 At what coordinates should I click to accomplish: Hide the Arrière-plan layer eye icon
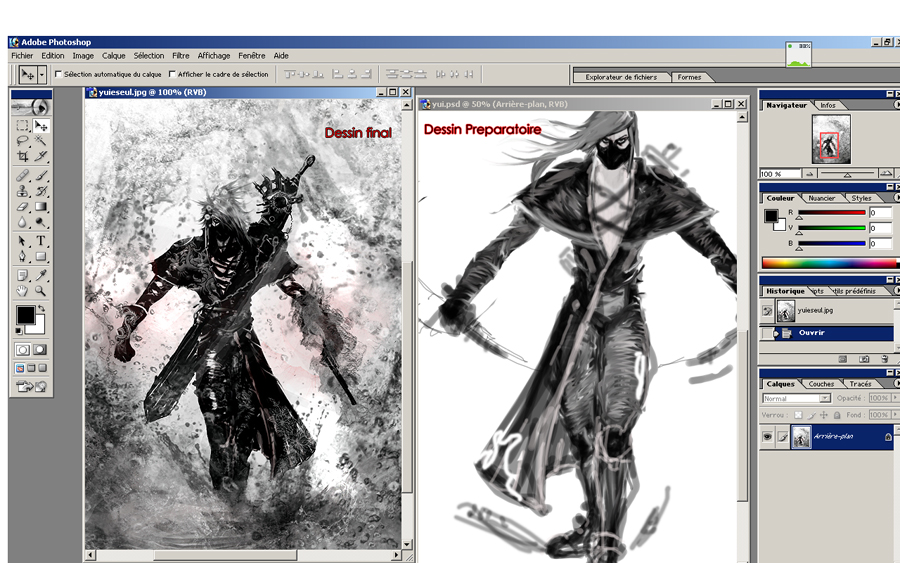[767, 437]
